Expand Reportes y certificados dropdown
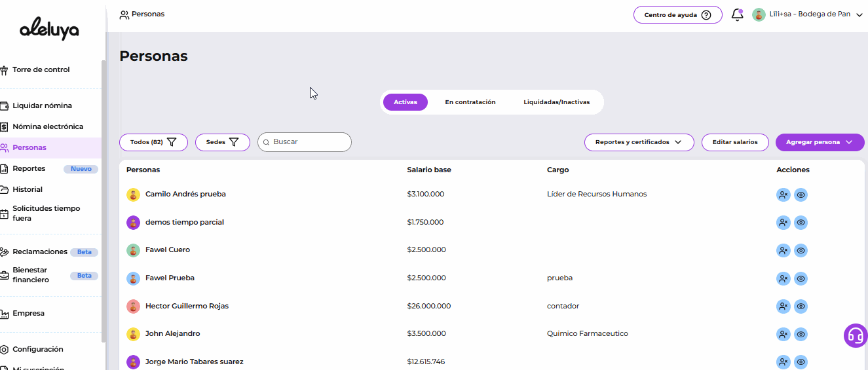The image size is (868, 370). [x=639, y=142]
